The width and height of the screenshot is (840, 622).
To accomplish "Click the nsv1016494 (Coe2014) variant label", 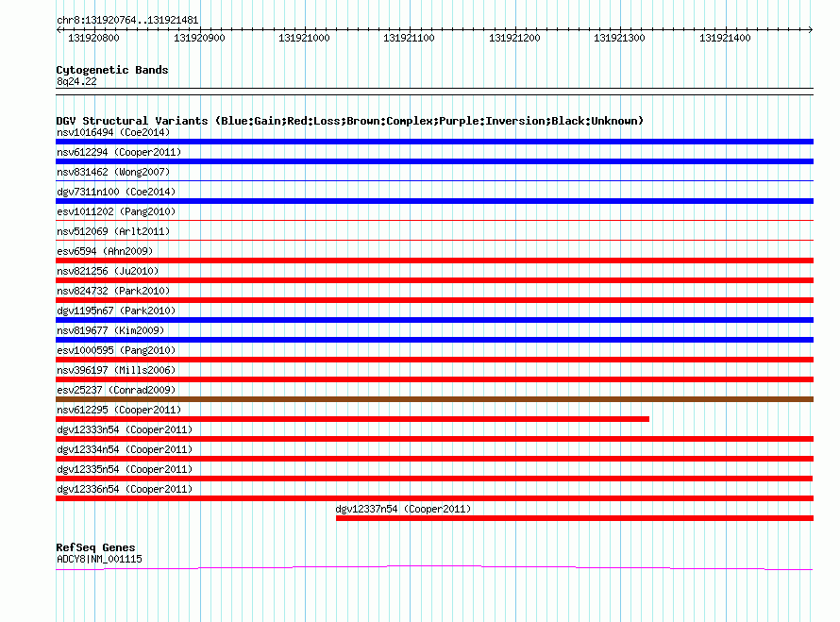I will (113, 132).
